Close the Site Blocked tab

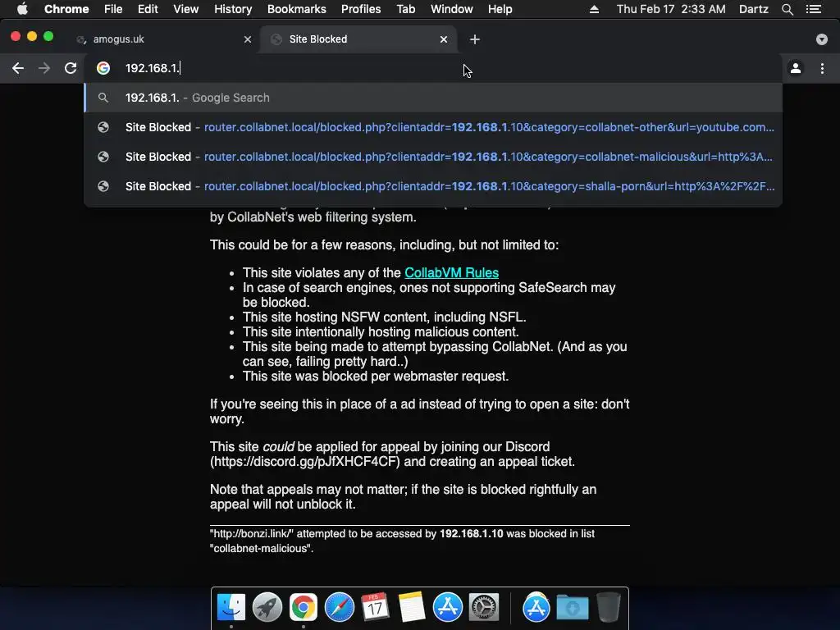pyautogui.click(x=444, y=39)
